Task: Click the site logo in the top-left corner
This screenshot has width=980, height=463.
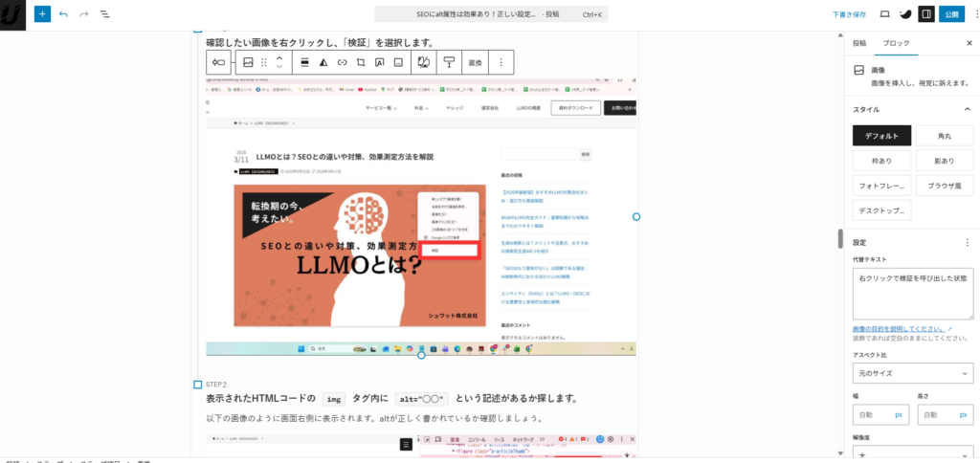Action: (x=12, y=15)
